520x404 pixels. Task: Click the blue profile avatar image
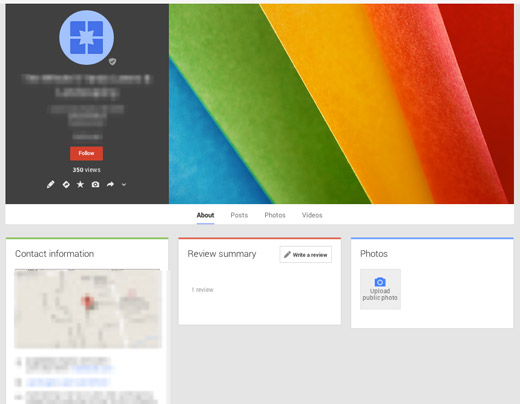tap(86, 37)
